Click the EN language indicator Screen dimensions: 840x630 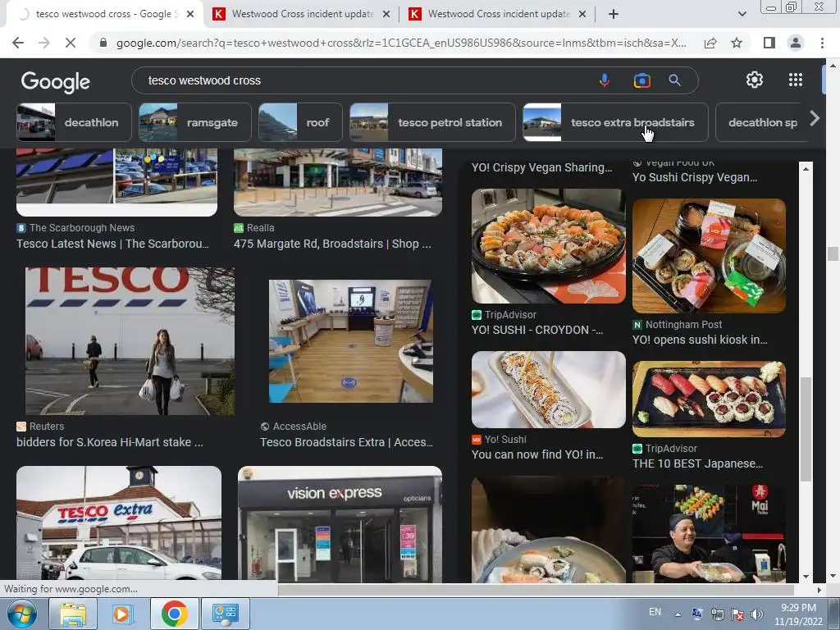[655, 612]
